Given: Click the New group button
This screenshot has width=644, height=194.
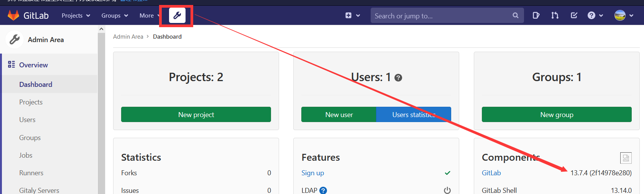Looking at the screenshot, I should (x=557, y=114).
